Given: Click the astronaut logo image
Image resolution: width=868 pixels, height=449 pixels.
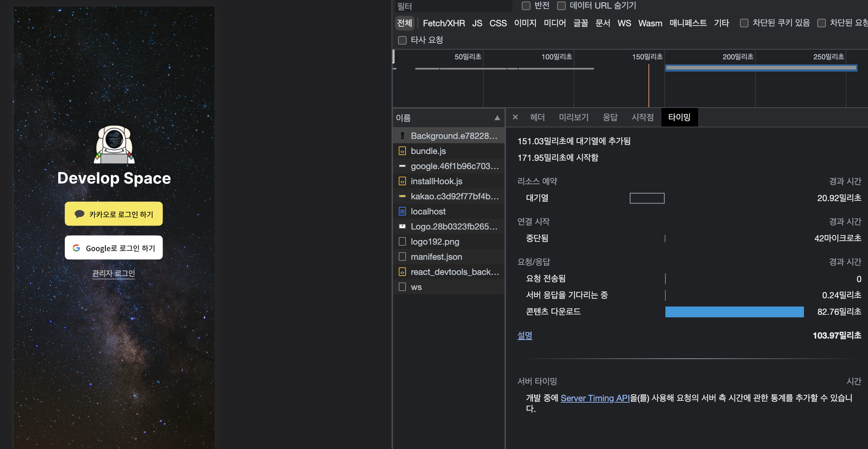Looking at the screenshot, I should [114, 145].
